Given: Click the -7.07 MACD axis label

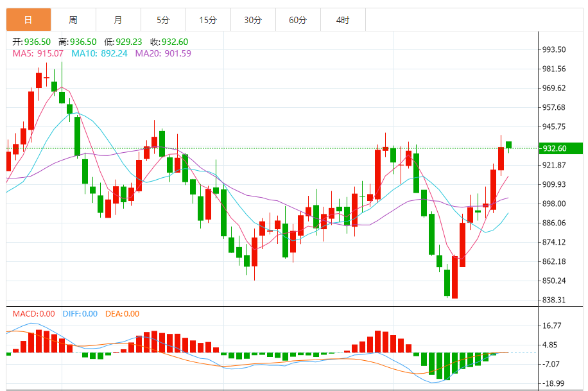Looking at the screenshot, I should coord(551,364).
